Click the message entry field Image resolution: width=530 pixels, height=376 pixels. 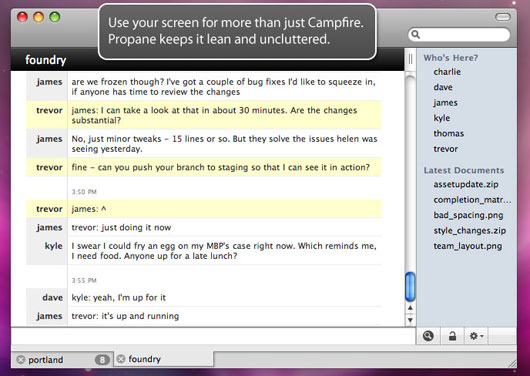213,335
